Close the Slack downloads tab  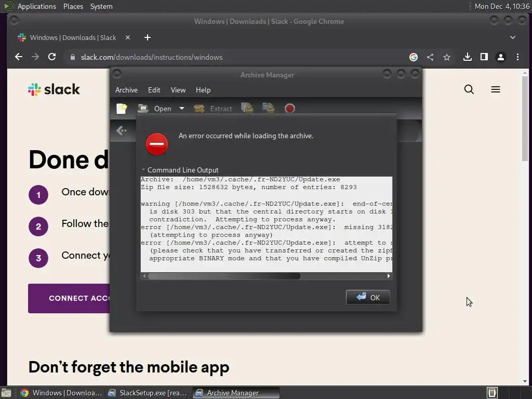[x=128, y=37]
